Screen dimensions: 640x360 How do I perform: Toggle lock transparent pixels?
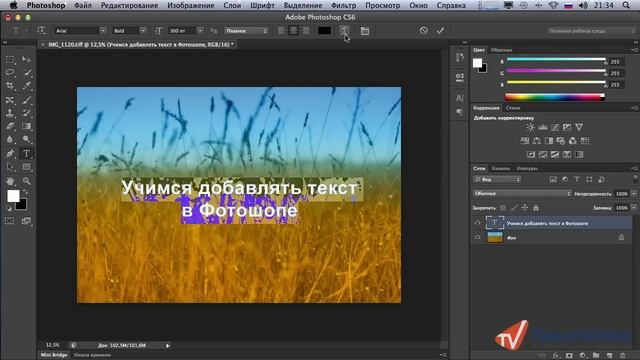[503, 208]
